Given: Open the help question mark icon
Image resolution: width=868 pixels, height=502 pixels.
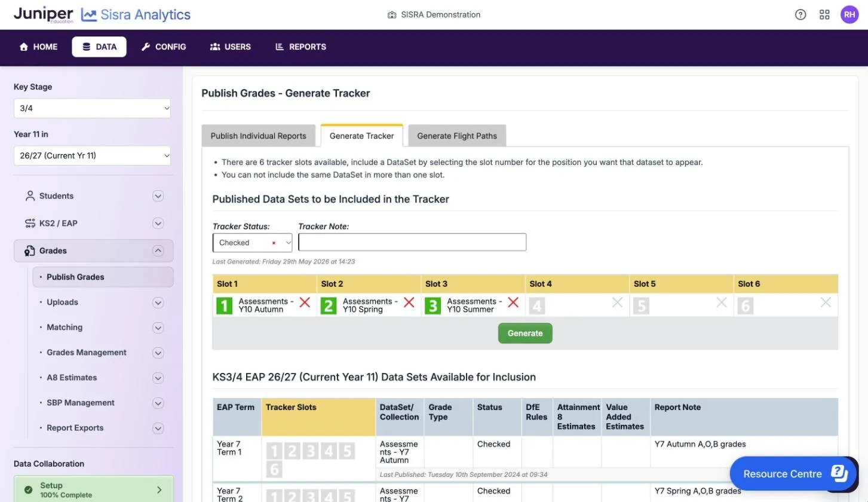Looking at the screenshot, I should (800, 15).
